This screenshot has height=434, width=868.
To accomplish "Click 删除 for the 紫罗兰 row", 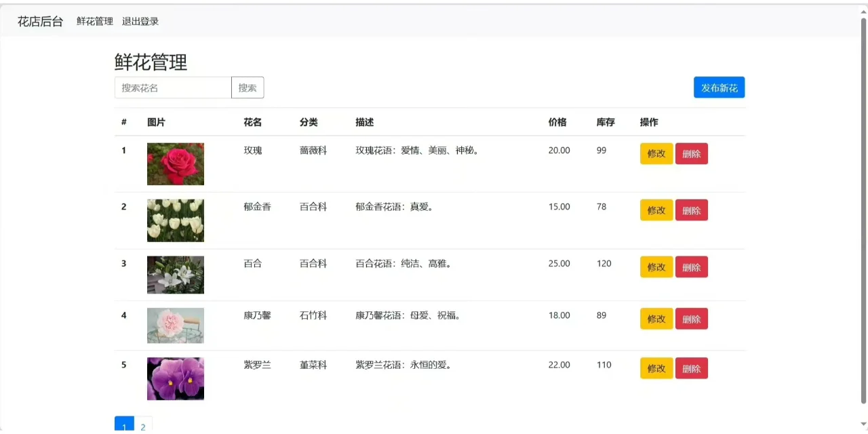I will (691, 368).
